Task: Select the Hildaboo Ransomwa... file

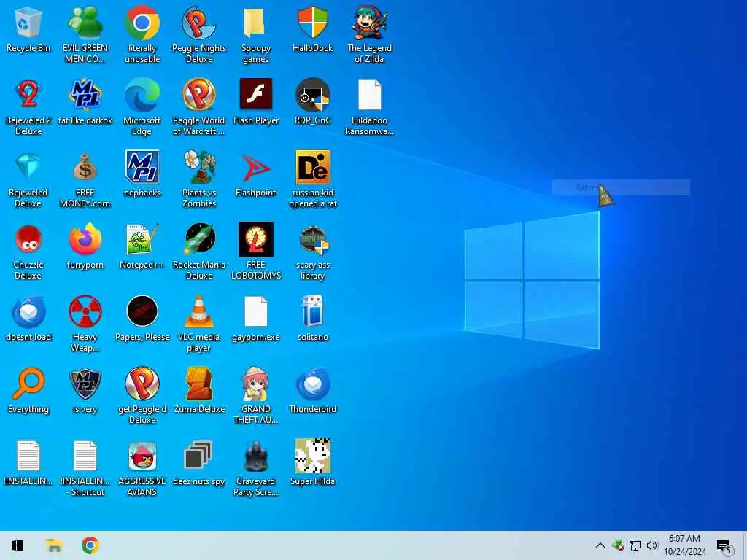Action: pos(369,94)
